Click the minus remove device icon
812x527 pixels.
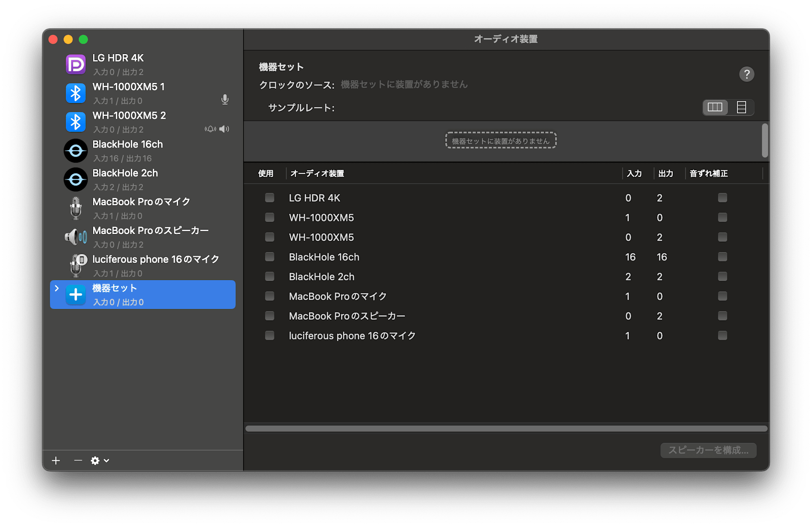[78, 460]
